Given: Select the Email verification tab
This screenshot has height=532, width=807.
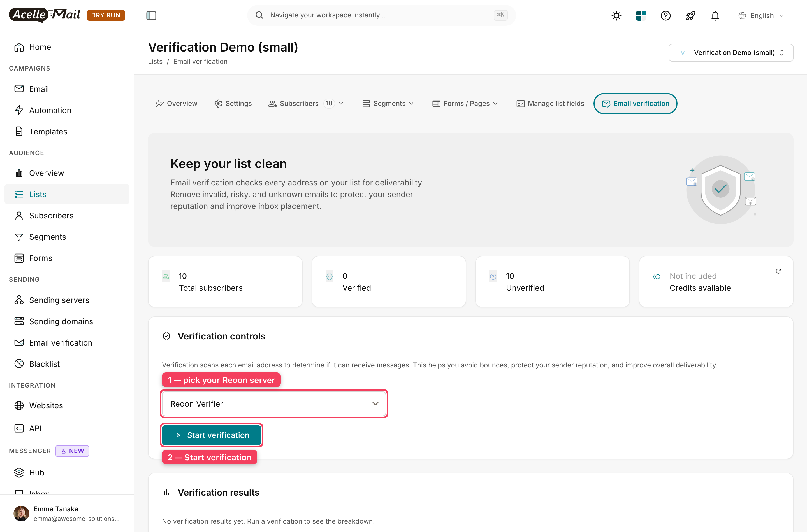Looking at the screenshot, I should [x=635, y=104].
